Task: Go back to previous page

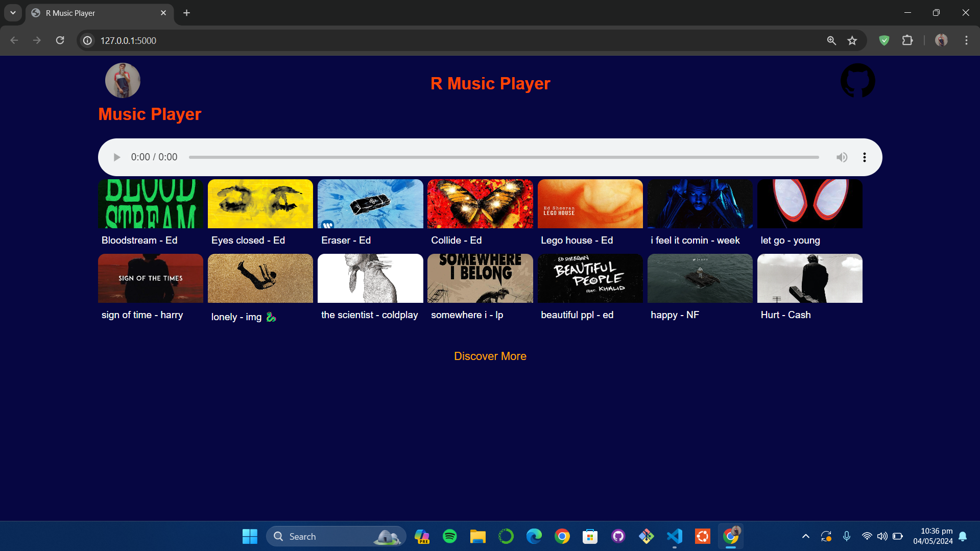Action: click(14, 40)
